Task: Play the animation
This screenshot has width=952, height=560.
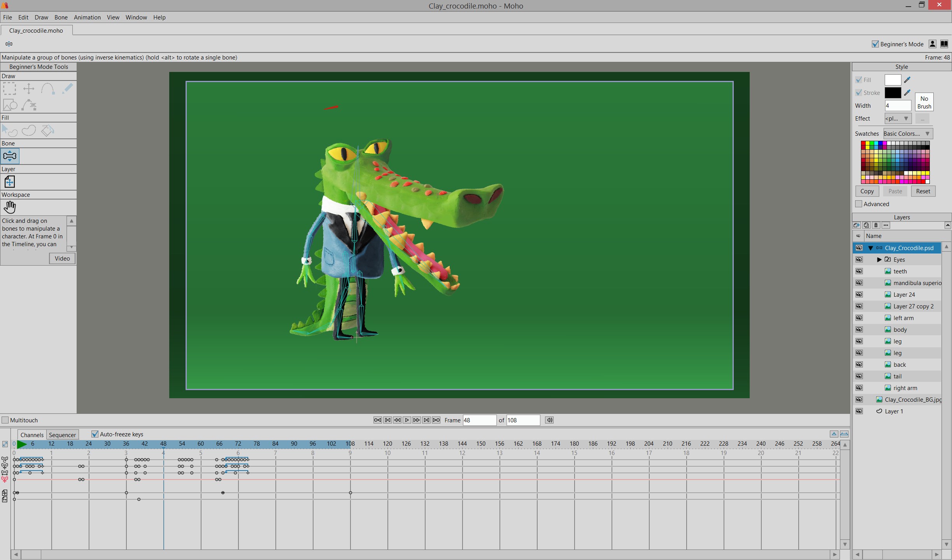Action: (407, 420)
